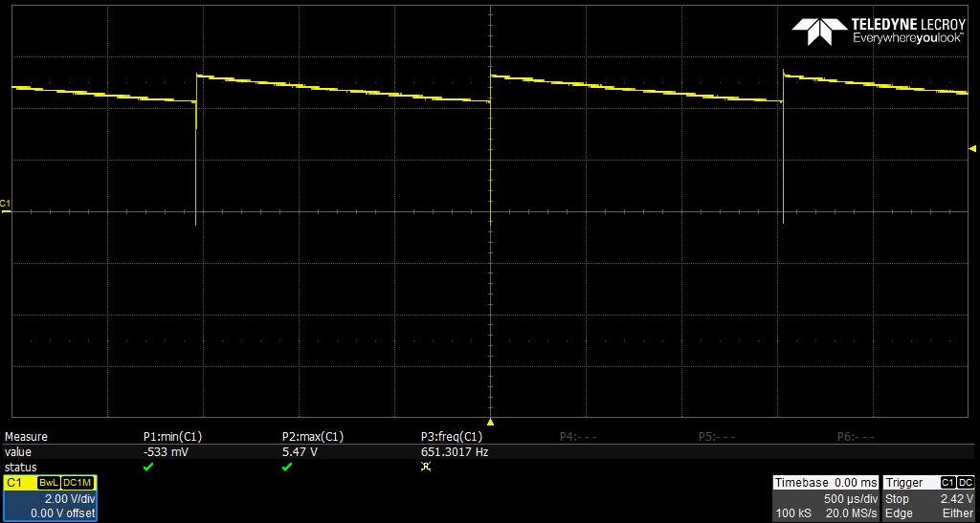Click the 20.0 MS/s sample rate
980x523 pixels.
click(x=851, y=513)
